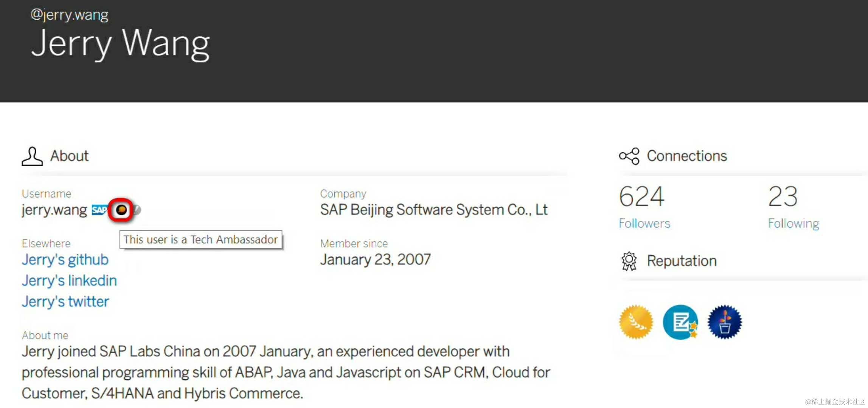The width and height of the screenshot is (868, 408).
Task: Open Jerry's linkedin link
Action: 69,281
